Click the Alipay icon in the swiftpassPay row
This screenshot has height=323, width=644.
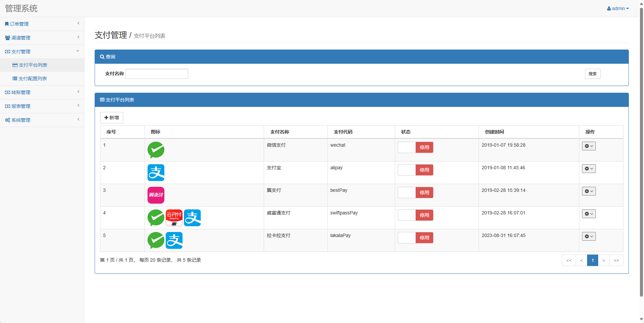click(x=192, y=218)
